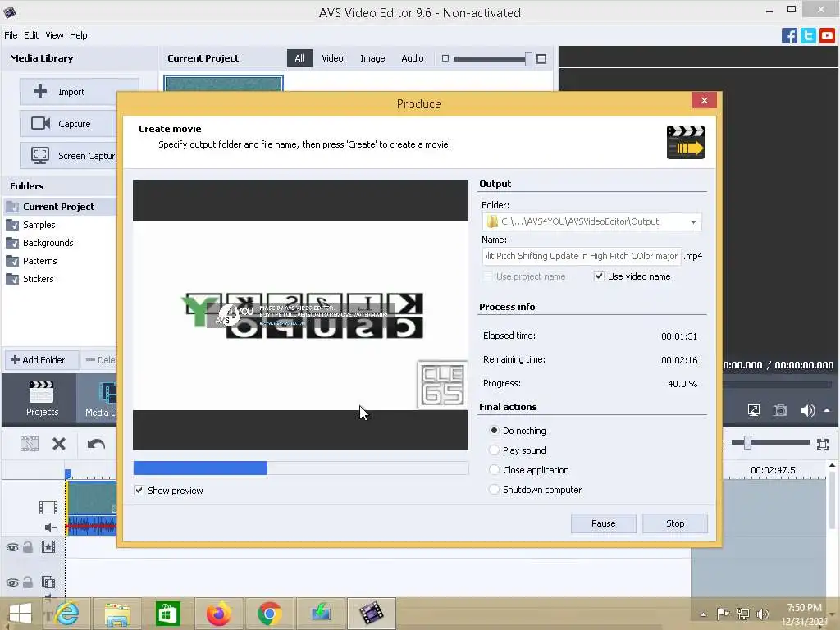Switch to the Video media tab
Viewport: 840px width, 630px height.
point(332,58)
